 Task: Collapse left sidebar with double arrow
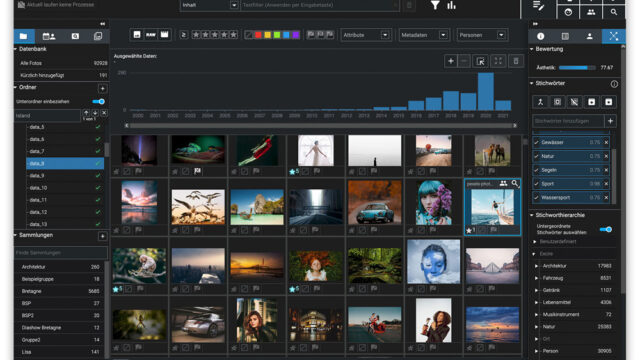[102, 24]
